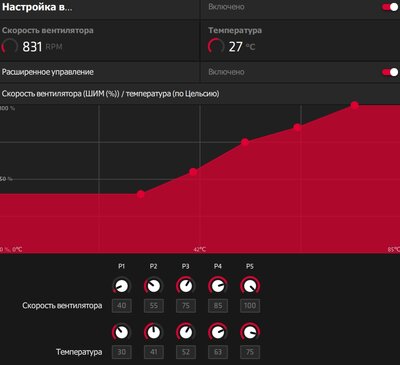Click the P1 temperature dial

121,332
